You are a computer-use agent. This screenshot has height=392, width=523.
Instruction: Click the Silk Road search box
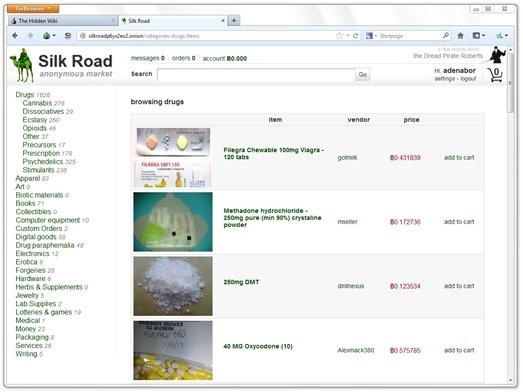pyautogui.click(x=256, y=74)
